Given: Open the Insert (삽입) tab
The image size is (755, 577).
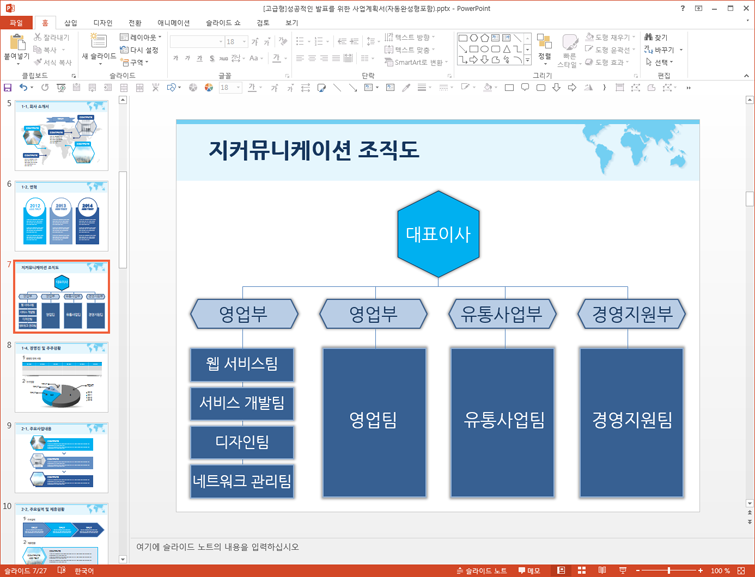Looking at the screenshot, I should 71,23.
